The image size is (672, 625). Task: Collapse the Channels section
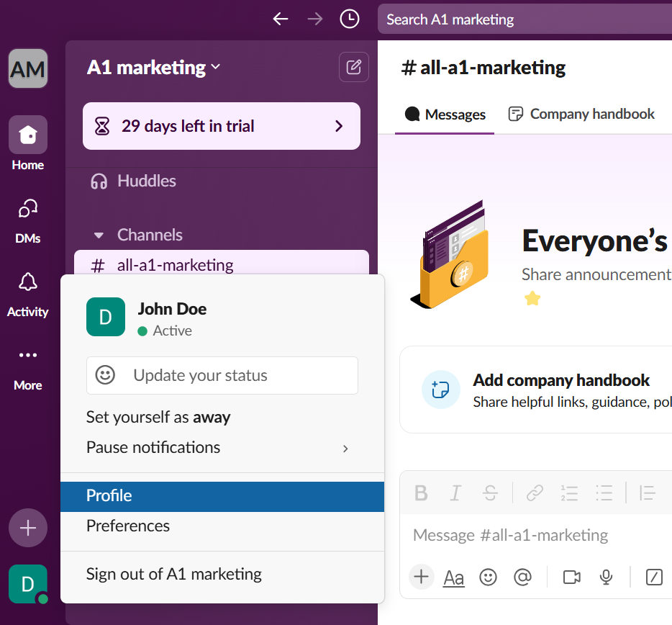[101, 235]
